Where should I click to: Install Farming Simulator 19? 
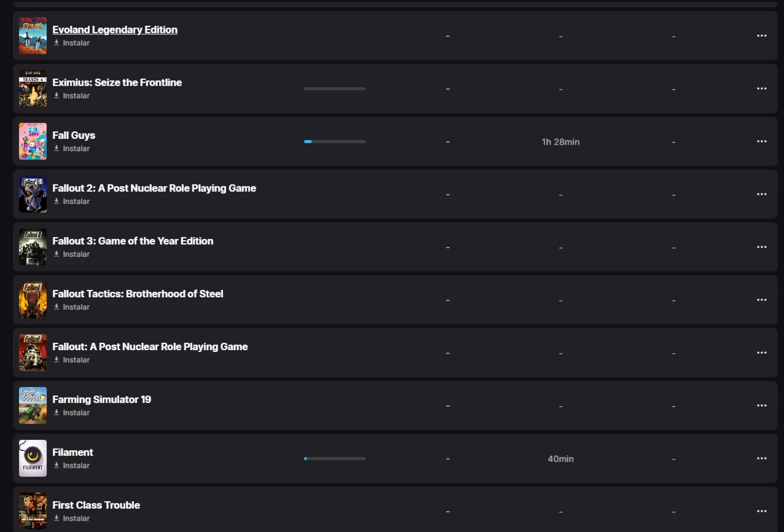pyautogui.click(x=71, y=413)
